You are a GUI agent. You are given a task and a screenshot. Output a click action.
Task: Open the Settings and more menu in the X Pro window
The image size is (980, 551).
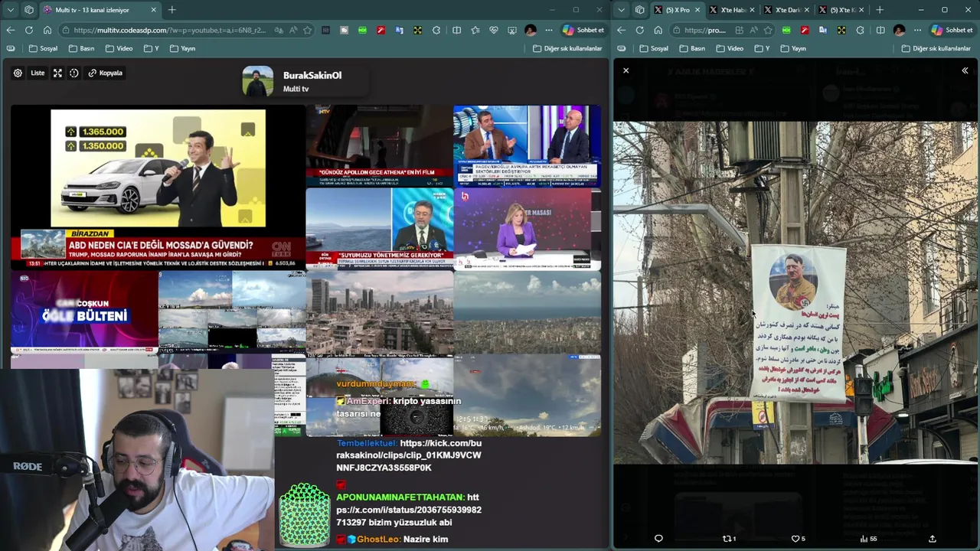tap(916, 30)
